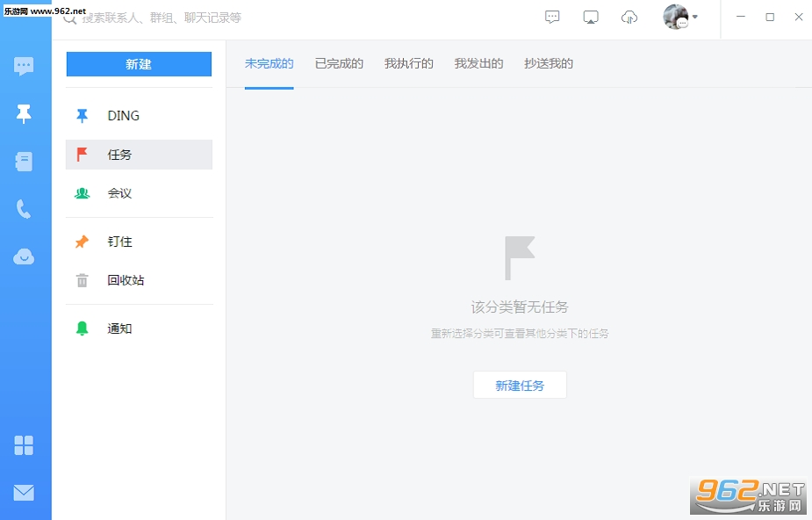Click the 新建任务 button
812x520 pixels.
pos(520,386)
